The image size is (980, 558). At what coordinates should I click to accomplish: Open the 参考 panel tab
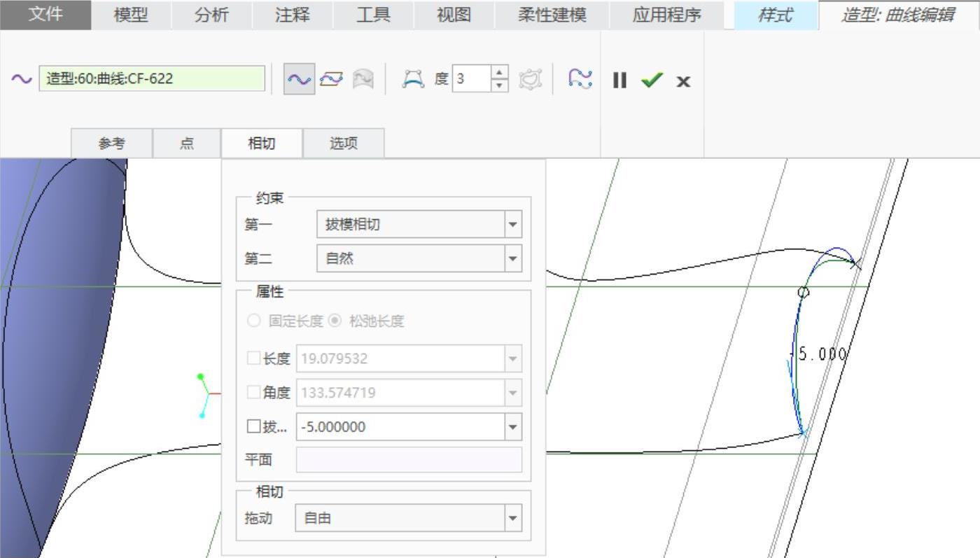click(x=112, y=144)
